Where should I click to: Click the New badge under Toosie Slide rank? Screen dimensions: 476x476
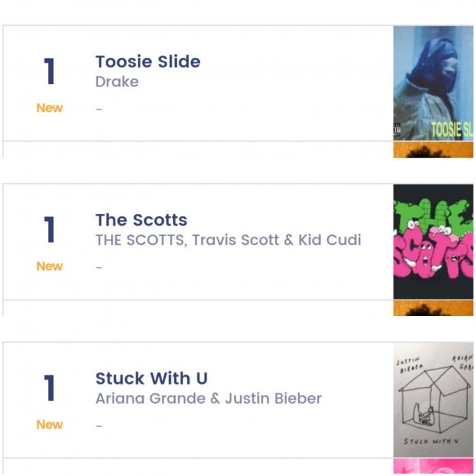(x=49, y=108)
